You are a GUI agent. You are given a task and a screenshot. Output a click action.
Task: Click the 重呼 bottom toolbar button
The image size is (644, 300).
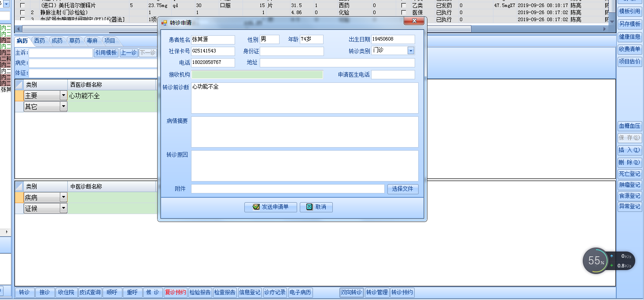[x=132, y=293]
